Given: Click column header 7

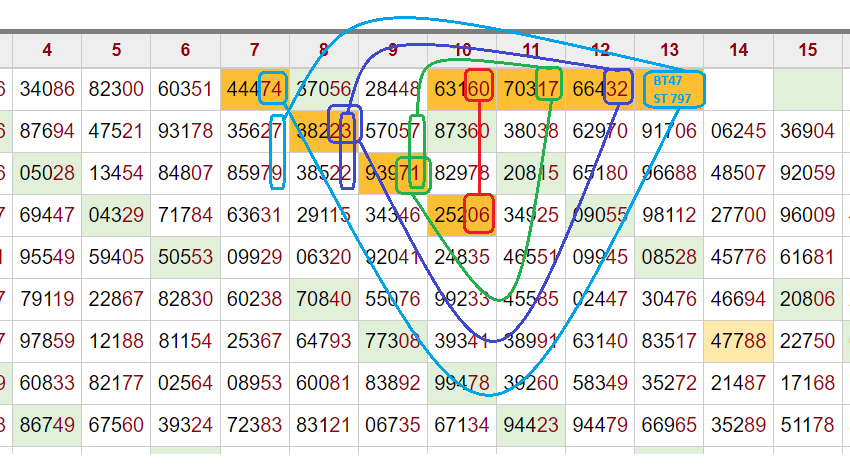Looking at the screenshot, I should pyautogui.click(x=255, y=48).
